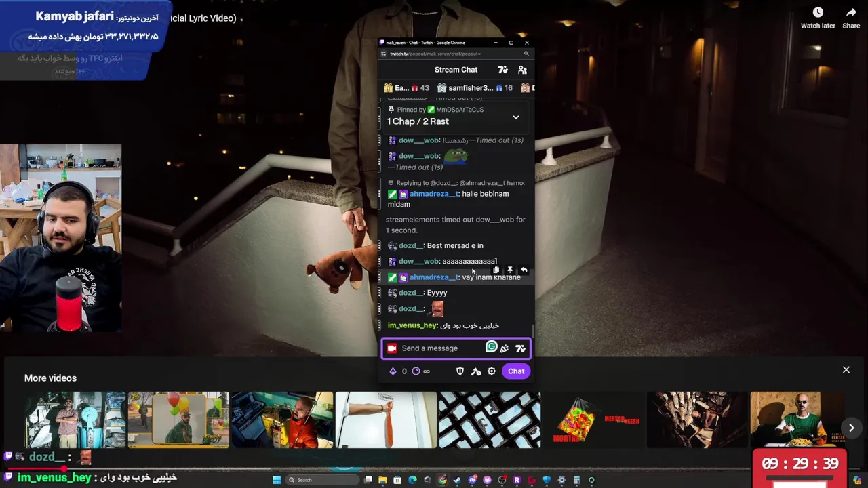Open File Explorer from the taskbar
The image size is (868, 488).
pos(382,480)
